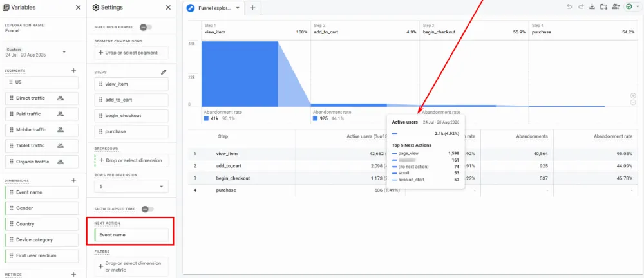Click the Settings gear header icon
This screenshot has height=278, width=644.
click(x=96, y=7)
